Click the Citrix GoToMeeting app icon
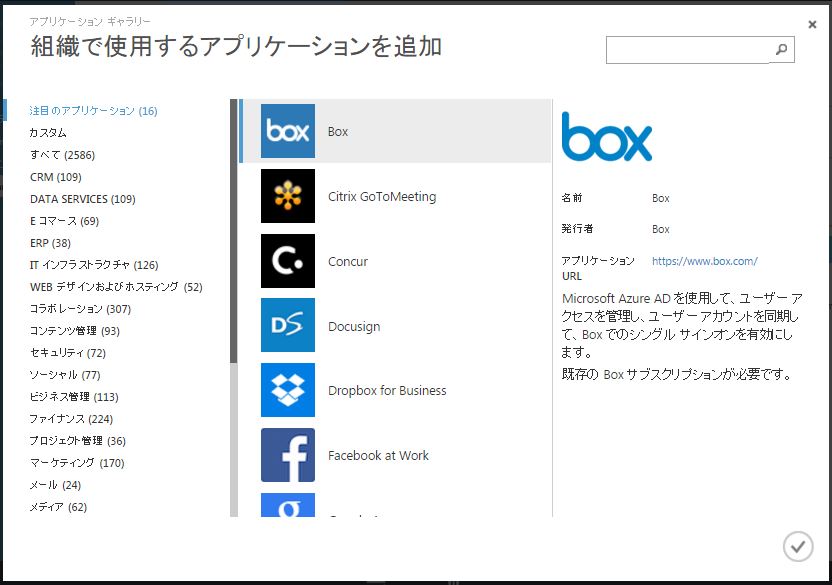The image size is (832, 585). (288, 196)
